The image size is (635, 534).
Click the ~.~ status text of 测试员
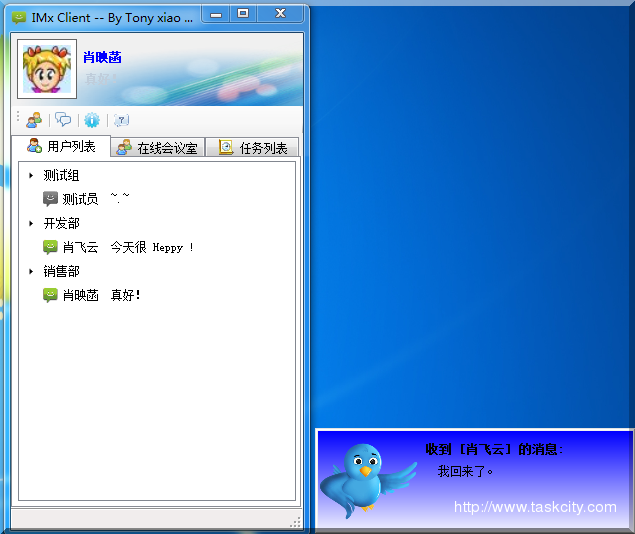[x=120, y=198]
